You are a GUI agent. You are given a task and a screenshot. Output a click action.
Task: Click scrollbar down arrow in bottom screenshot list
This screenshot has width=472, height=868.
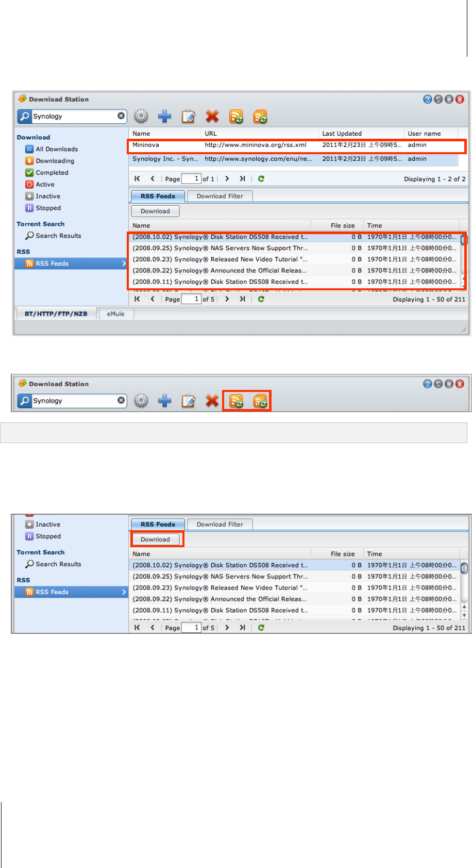464,615
